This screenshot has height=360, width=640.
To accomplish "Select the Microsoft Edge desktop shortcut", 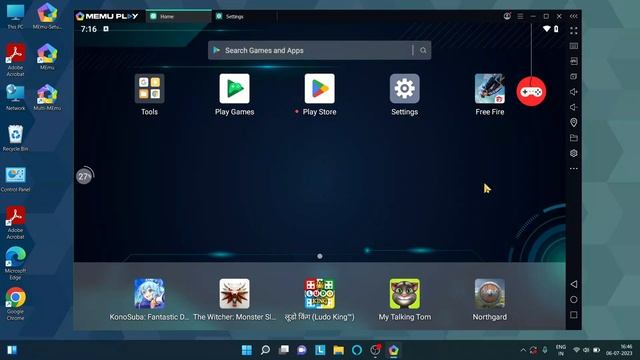I will click(x=16, y=263).
